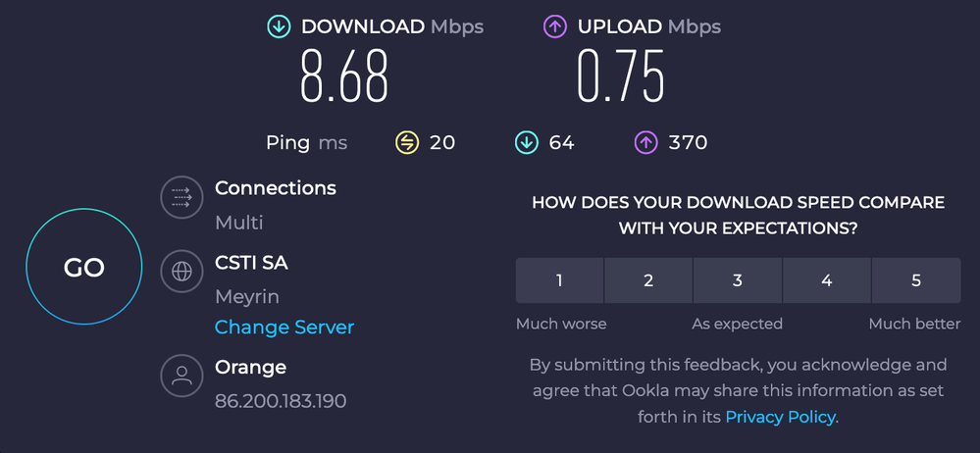This screenshot has width=980, height=453.
Task: Click the download ping latency icon
Action: tap(526, 143)
